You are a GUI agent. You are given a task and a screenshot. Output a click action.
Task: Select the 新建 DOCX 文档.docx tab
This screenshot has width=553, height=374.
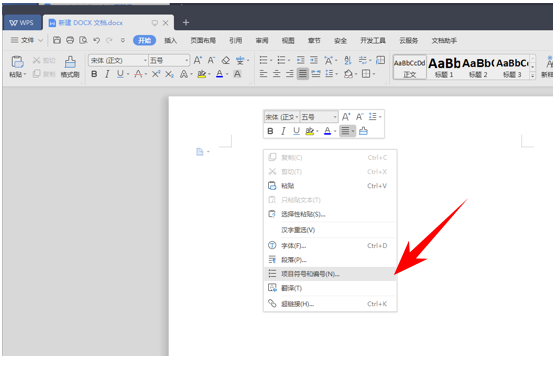click(x=108, y=23)
